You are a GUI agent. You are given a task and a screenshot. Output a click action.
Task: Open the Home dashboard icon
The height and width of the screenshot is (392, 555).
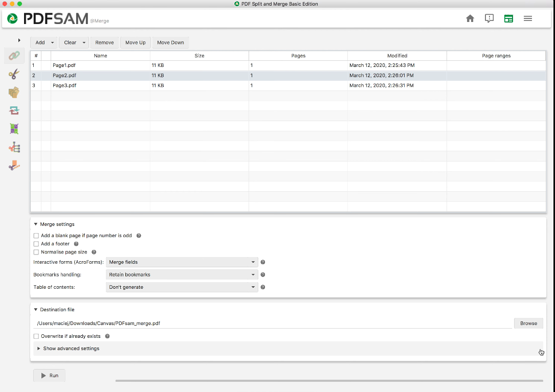(470, 18)
